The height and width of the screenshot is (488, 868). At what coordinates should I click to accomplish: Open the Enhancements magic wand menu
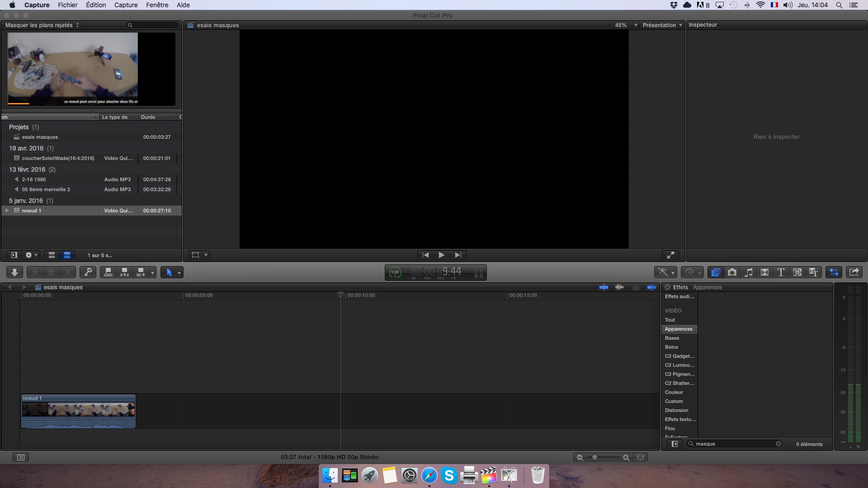665,272
